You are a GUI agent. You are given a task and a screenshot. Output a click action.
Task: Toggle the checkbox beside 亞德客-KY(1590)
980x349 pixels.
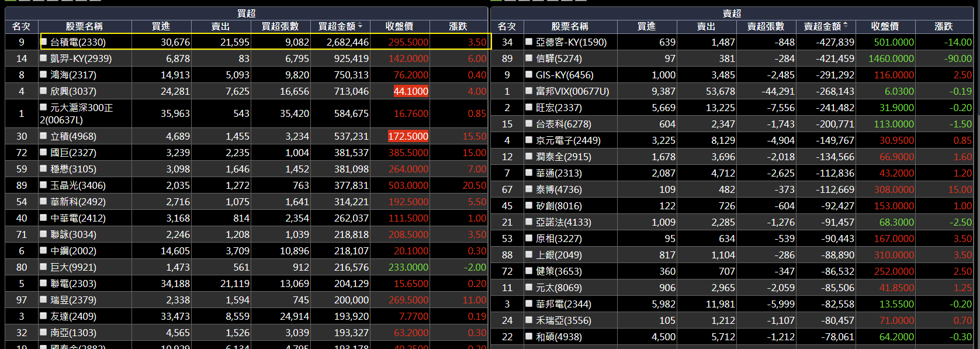(x=529, y=42)
